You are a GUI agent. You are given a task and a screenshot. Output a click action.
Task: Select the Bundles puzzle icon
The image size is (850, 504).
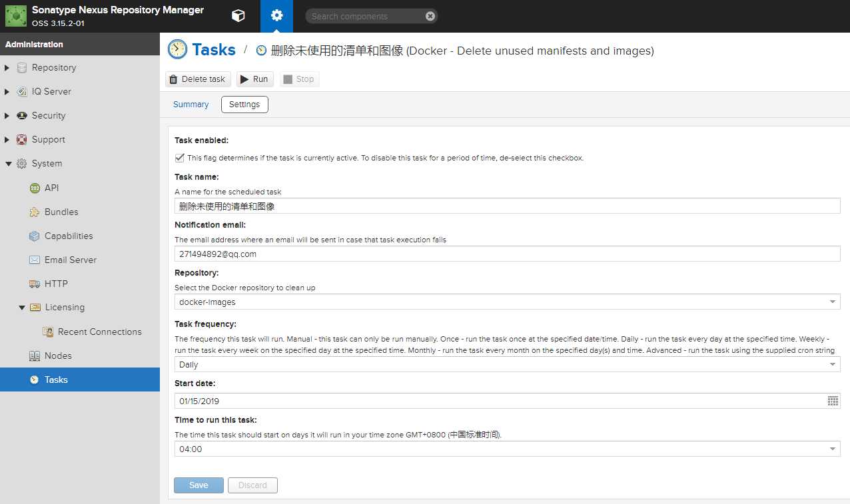click(x=35, y=212)
